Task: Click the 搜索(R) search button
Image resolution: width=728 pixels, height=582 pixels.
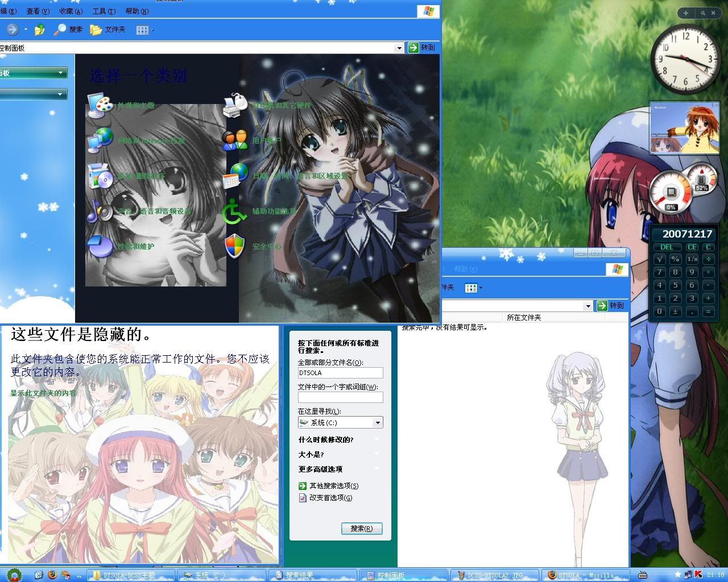Action: click(362, 529)
